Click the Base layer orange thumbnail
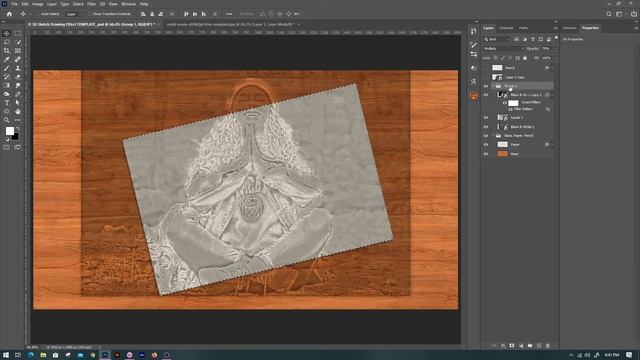640x360 pixels. (502, 154)
